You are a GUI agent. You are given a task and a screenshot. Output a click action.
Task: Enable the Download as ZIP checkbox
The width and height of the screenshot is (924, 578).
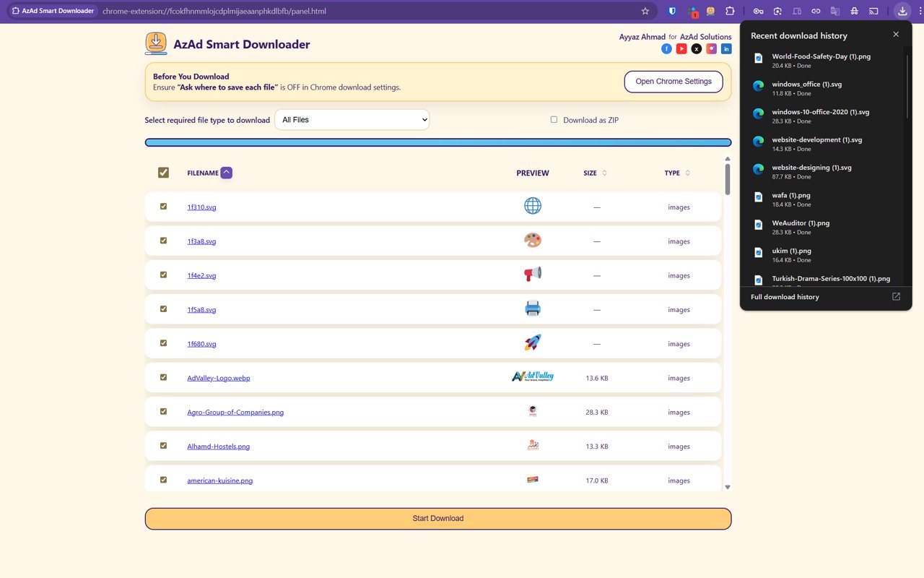pyautogui.click(x=554, y=119)
